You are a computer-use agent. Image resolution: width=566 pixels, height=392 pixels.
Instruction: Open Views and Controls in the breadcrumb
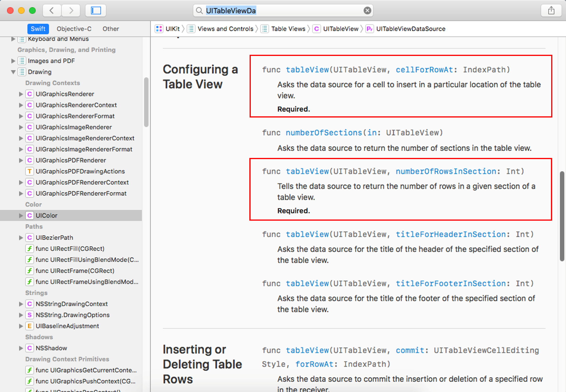tap(225, 29)
